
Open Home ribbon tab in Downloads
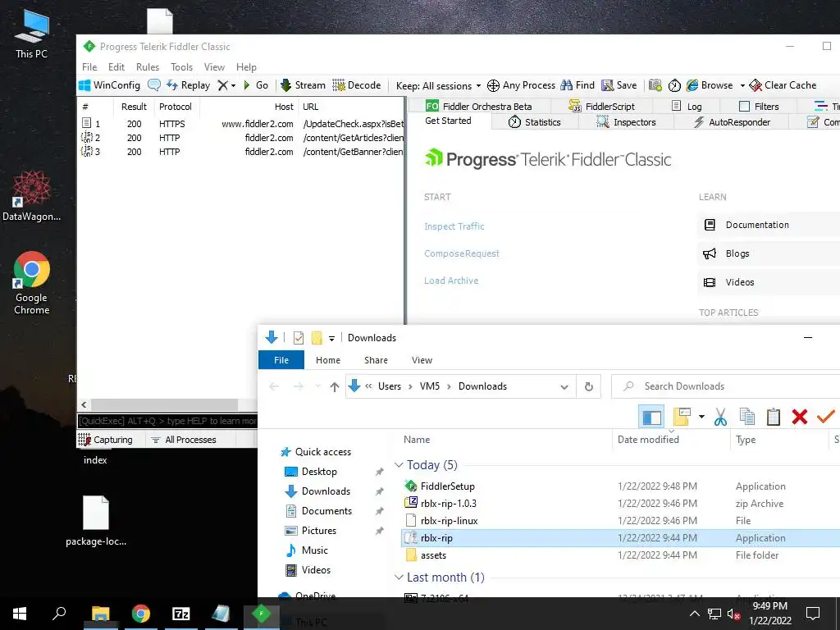click(x=328, y=360)
